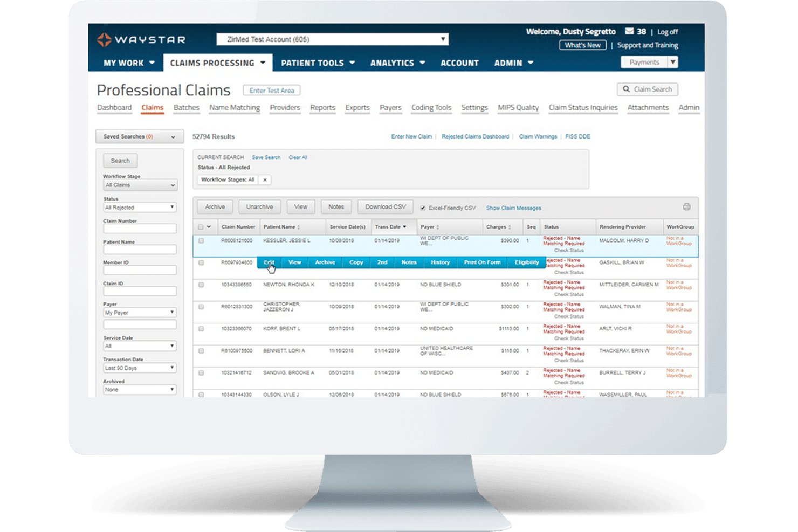798x532 pixels.
Task: Select checkbox for SANDVIG, BROOKE A claim
Action: (x=201, y=373)
